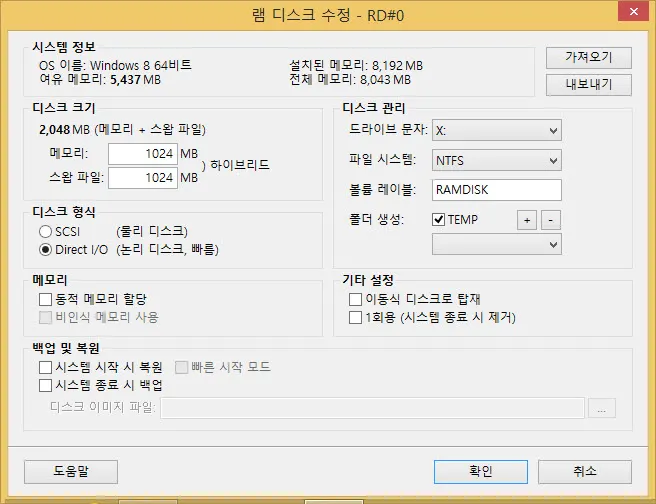Click the RAMDISK volume label field
This screenshot has width=656, height=504.
(496, 190)
